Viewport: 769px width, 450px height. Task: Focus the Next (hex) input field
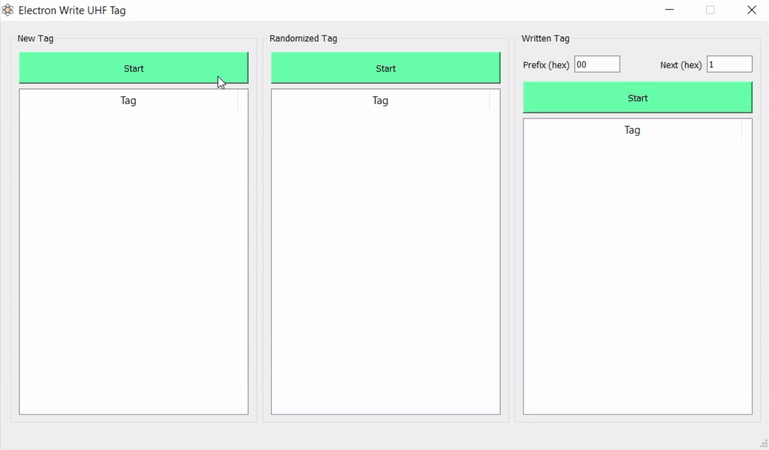729,65
